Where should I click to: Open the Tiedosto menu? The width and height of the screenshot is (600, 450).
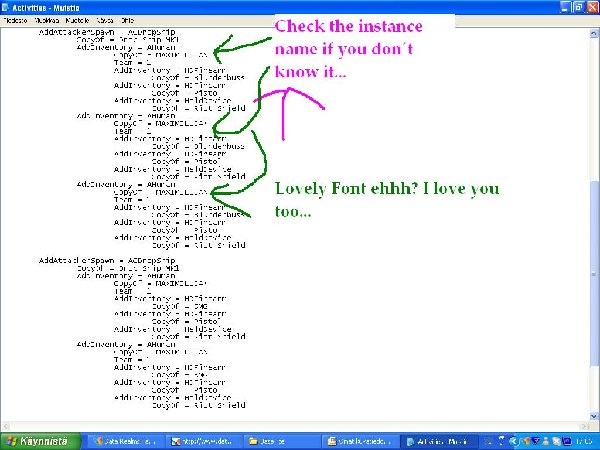pos(15,20)
